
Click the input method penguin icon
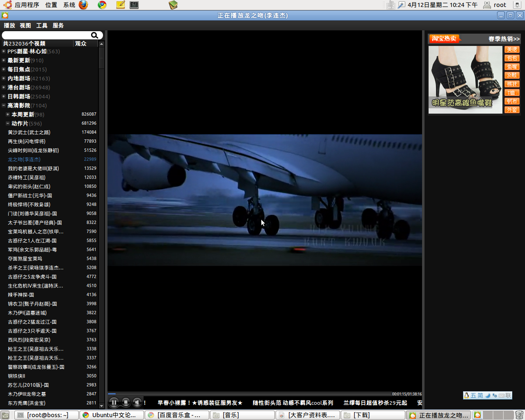[x=466, y=395]
